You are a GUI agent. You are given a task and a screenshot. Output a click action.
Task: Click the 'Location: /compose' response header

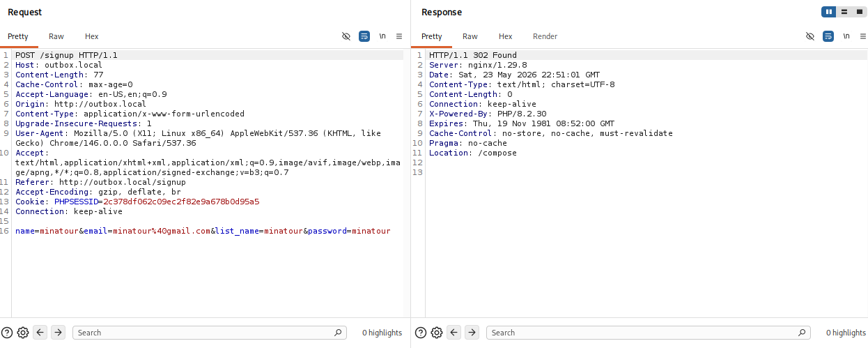click(x=473, y=153)
